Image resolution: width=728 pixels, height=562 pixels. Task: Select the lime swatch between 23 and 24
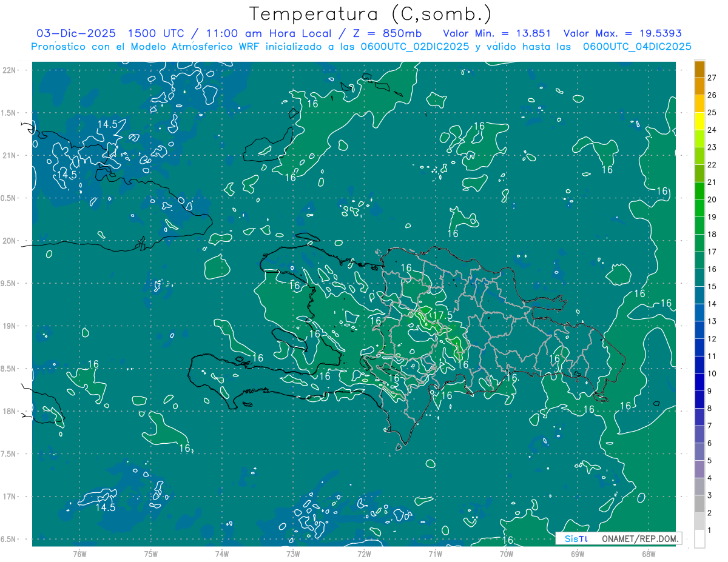tap(699, 139)
